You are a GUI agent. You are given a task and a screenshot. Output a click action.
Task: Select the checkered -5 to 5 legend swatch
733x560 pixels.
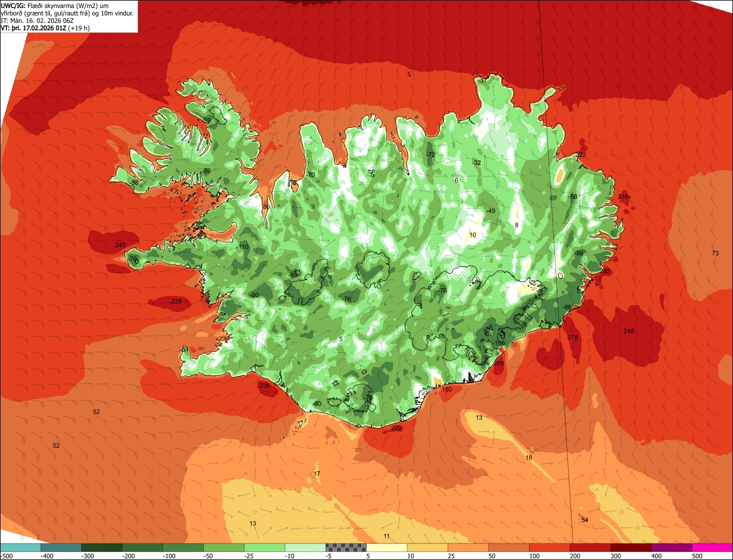(x=346, y=547)
